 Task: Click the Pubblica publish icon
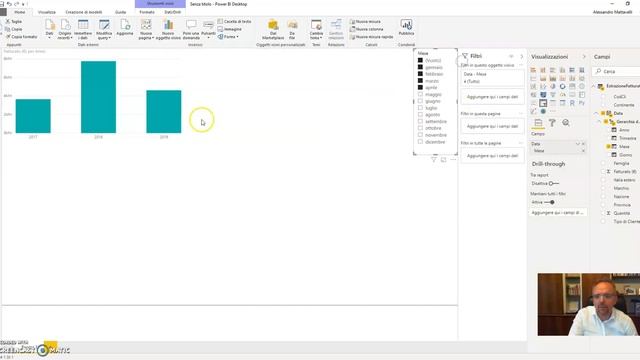406,24
